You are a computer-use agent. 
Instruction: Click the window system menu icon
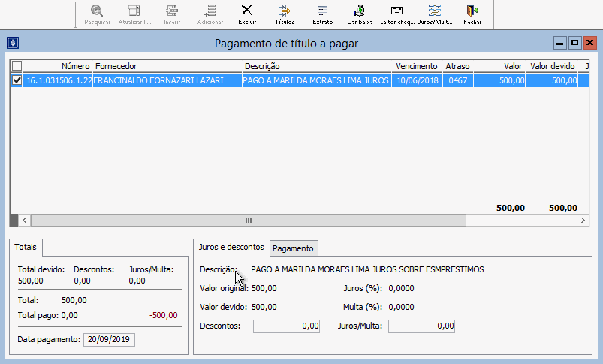pyautogui.click(x=13, y=43)
